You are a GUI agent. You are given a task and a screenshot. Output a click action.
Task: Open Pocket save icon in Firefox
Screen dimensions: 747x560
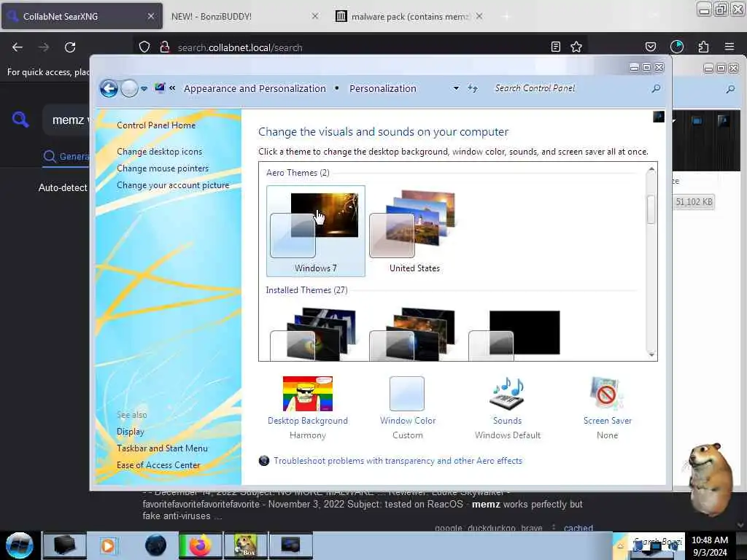tap(650, 47)
